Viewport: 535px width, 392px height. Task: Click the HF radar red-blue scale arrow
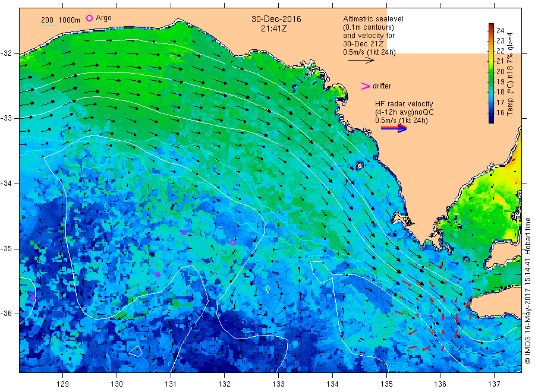(x=394, y=128)
